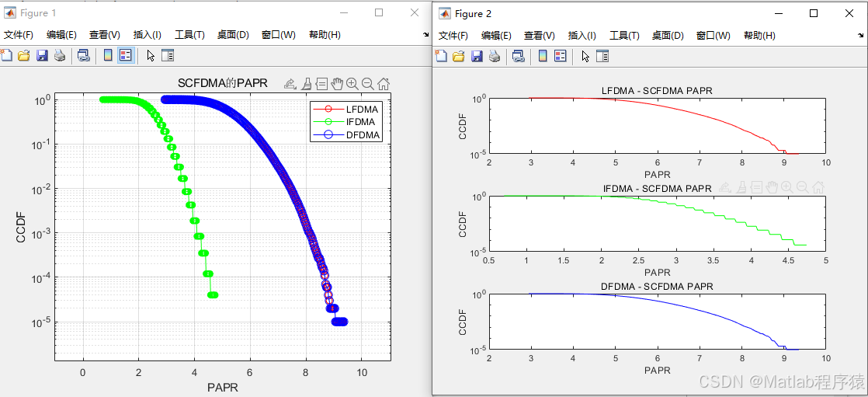This screenshot has width=868, height=397.
Task: Click the DFDMA - SCFDMA PAPR subplot title
Action: click(657, 287)
